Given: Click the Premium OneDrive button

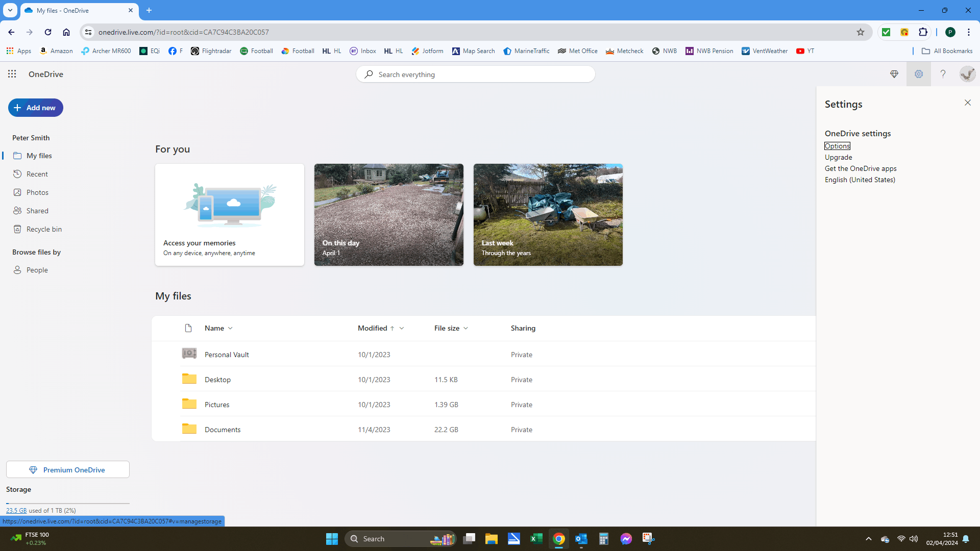Looking at the screenshot, I should click(x=68, y=469).
